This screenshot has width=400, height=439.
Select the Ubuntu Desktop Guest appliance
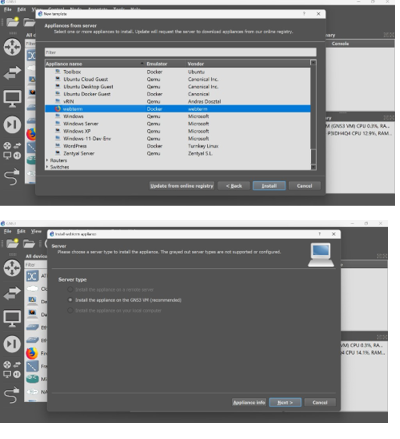click(x=178, y=86)
